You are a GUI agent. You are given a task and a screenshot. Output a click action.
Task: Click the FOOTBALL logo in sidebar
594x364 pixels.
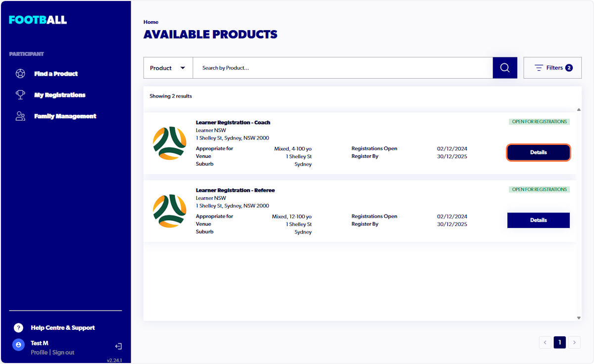click(38, 20)
